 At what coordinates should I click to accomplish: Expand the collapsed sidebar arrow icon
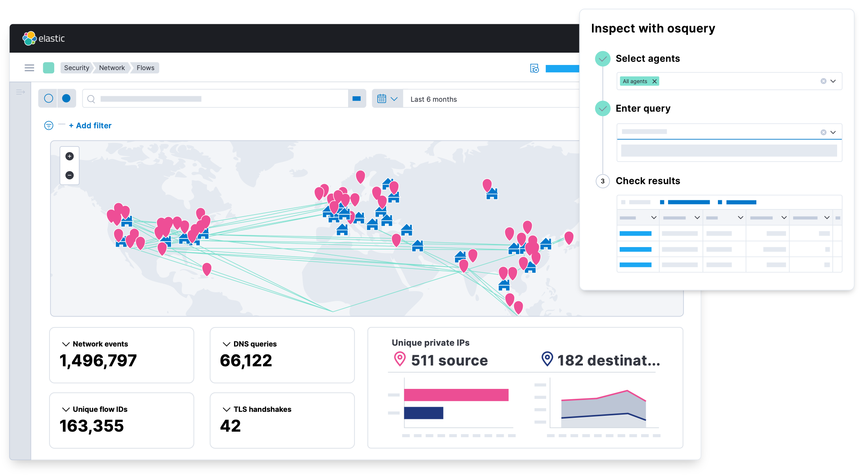coord(21,92)
